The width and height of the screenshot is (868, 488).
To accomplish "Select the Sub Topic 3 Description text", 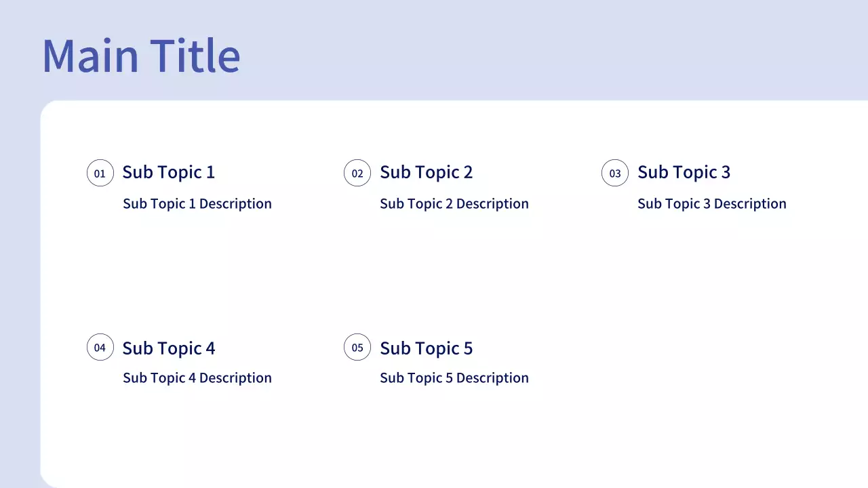I will (711, 204).
